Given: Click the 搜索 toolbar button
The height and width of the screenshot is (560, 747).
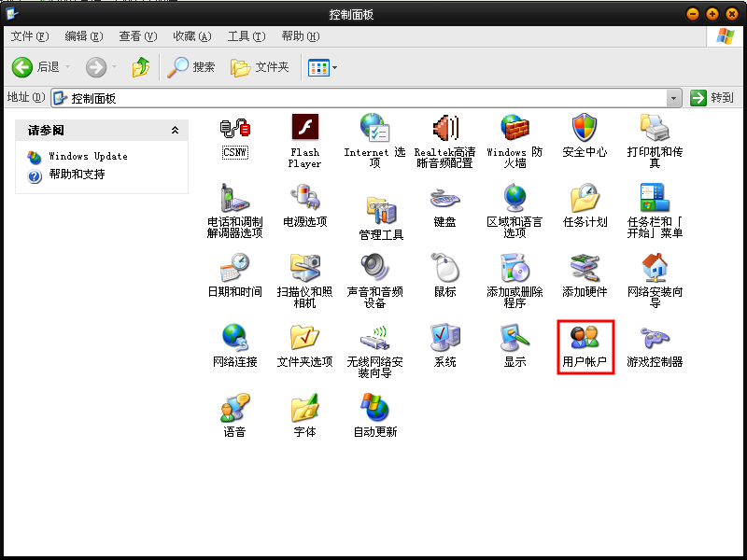Looking at the screenshot, I should [191, 67].
